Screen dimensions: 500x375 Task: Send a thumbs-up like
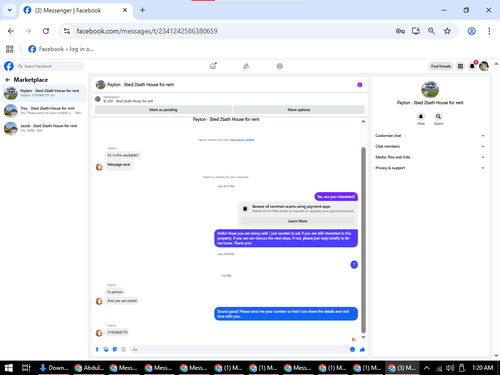tap(362, 349)
